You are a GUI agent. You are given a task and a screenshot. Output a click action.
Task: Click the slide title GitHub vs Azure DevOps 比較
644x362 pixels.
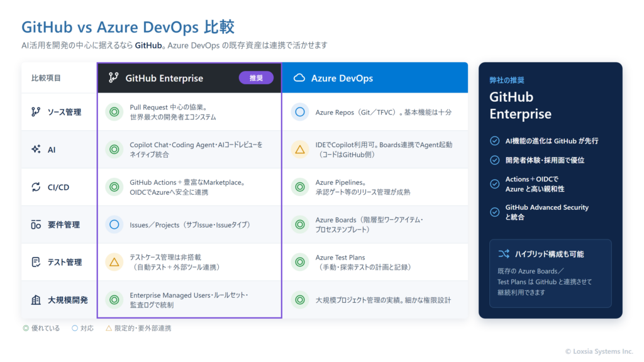(x=128, y=27)
